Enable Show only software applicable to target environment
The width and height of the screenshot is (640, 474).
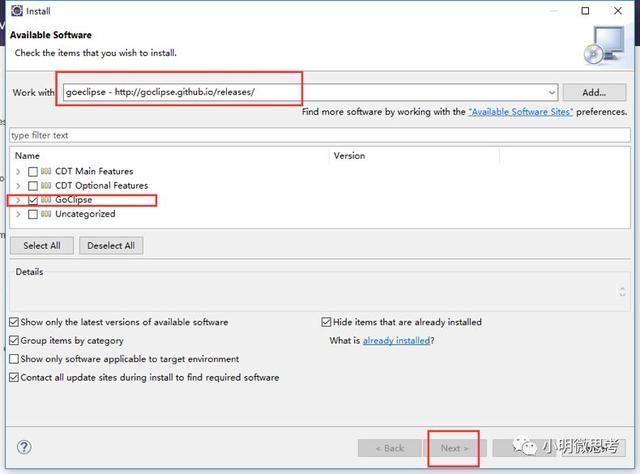tap(14, 359)
